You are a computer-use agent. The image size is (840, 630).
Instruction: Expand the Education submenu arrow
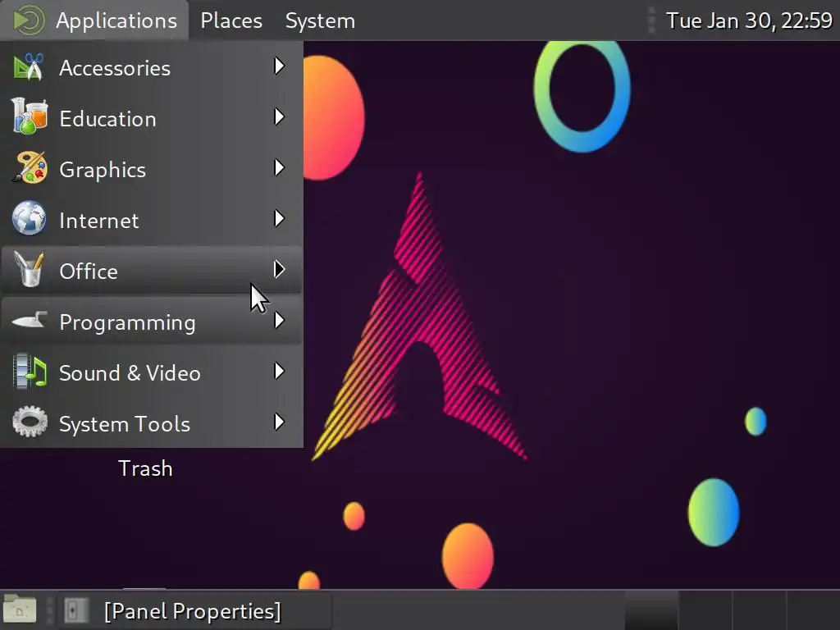(x=279, y=116)
